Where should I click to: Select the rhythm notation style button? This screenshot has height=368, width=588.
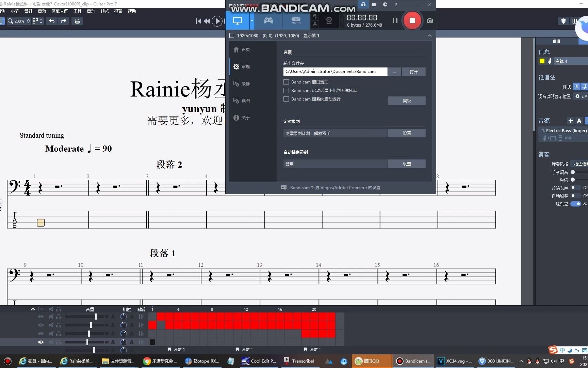click(x=584, y=87)
